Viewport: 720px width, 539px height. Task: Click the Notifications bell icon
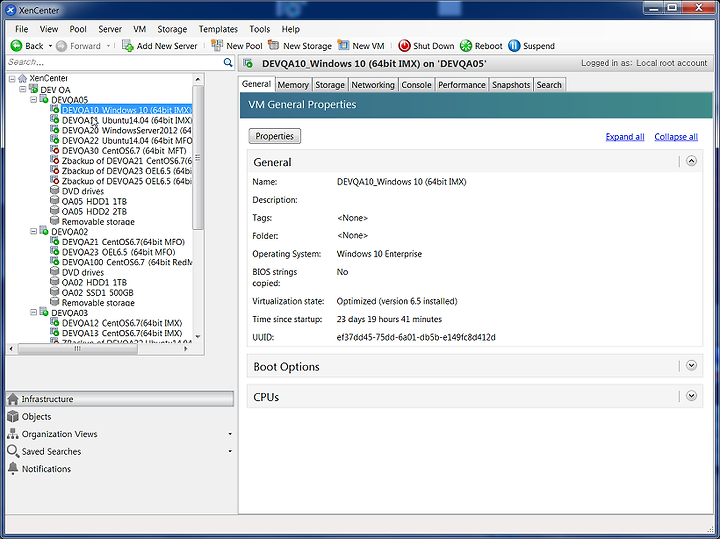(x=13, y=469)
